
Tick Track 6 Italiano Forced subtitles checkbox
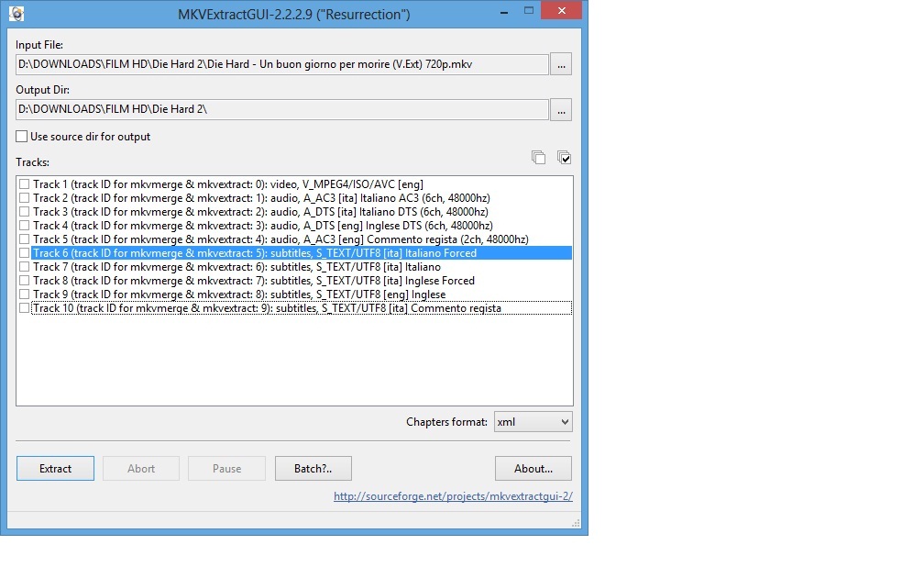[25, 253]
